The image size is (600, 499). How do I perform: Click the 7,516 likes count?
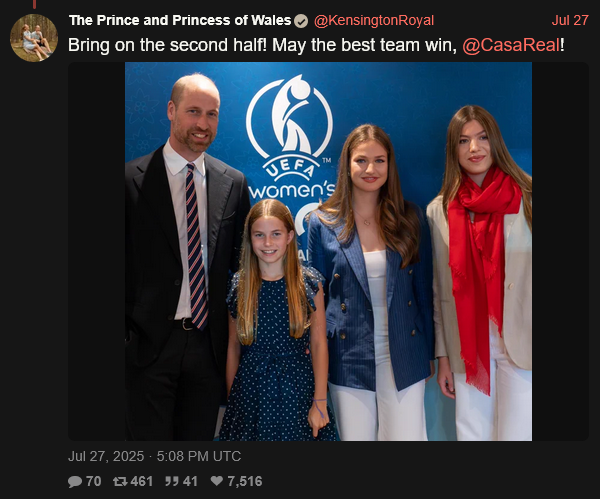[245, 481]
